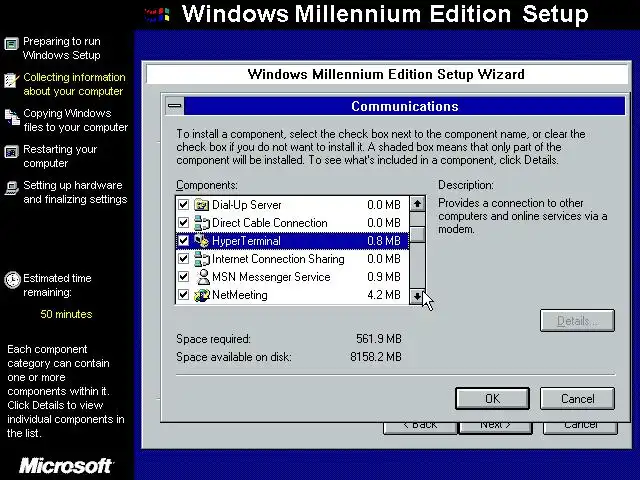The image size is (640, 480).
Task: Click the Setup Wizard title text
Action: [386, 74]
